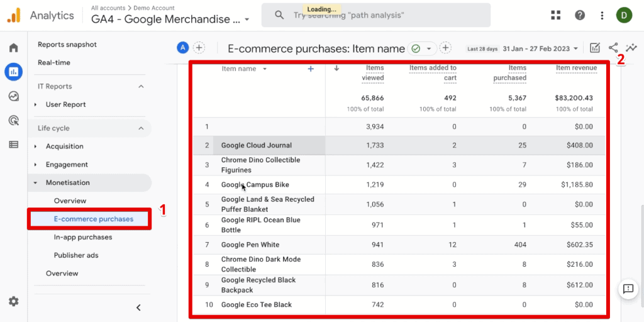The width and height of the screenshot is (644, 322).
Task: Click the 404 items purchased value
Action: point(520,245)
